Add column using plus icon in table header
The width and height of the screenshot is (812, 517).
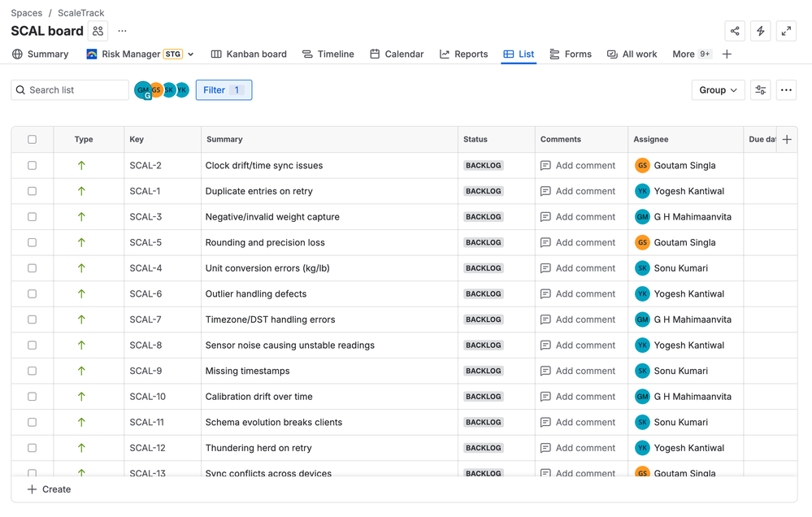coord(787,140)
